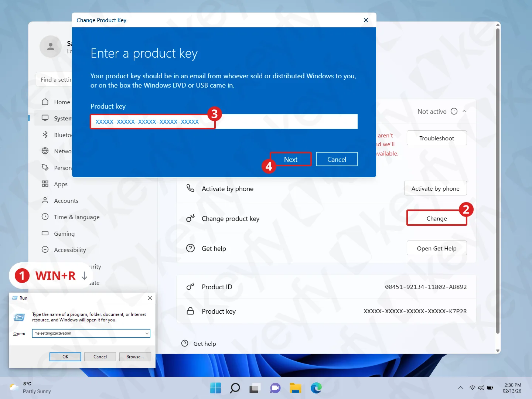532x399 pixels.
Task: Click the product key input field
Action: (x=224, y=122)
